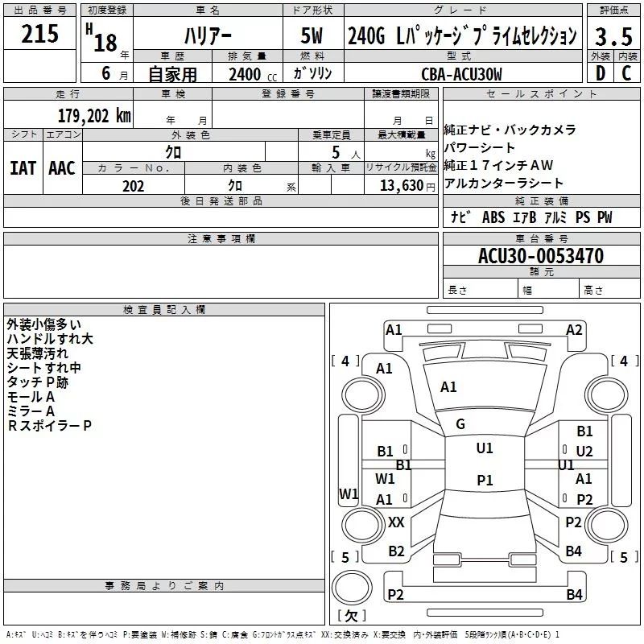
Task: Click the 欠 missing mark below the diagram
Action: [x=350, y=617]
